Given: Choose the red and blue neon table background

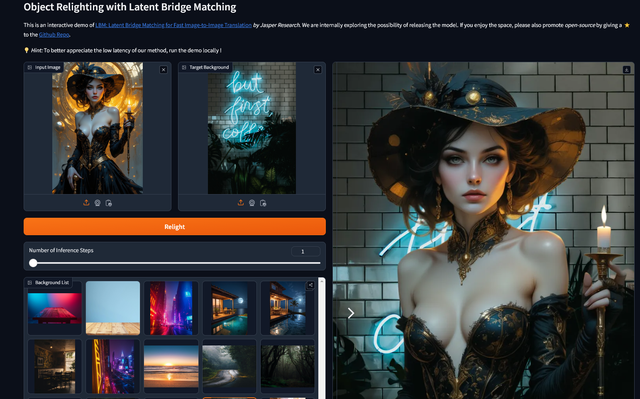Looking at the screenshot, I should pos(55,308).
